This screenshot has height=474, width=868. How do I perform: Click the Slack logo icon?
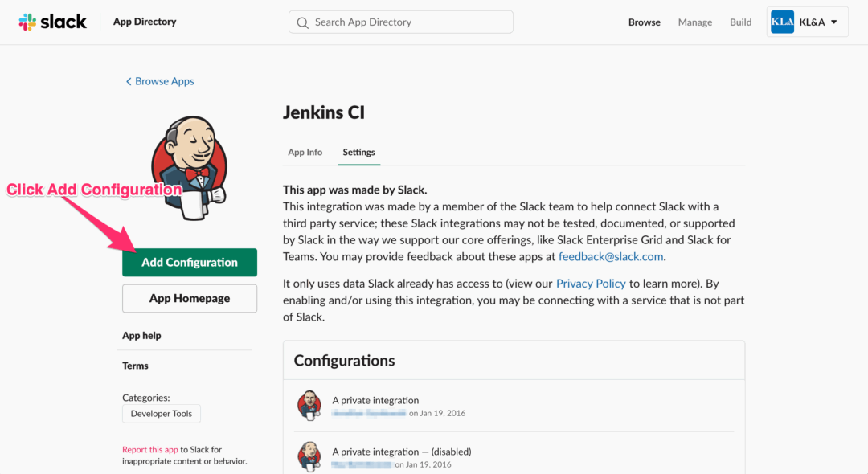[x=28, y=22]
